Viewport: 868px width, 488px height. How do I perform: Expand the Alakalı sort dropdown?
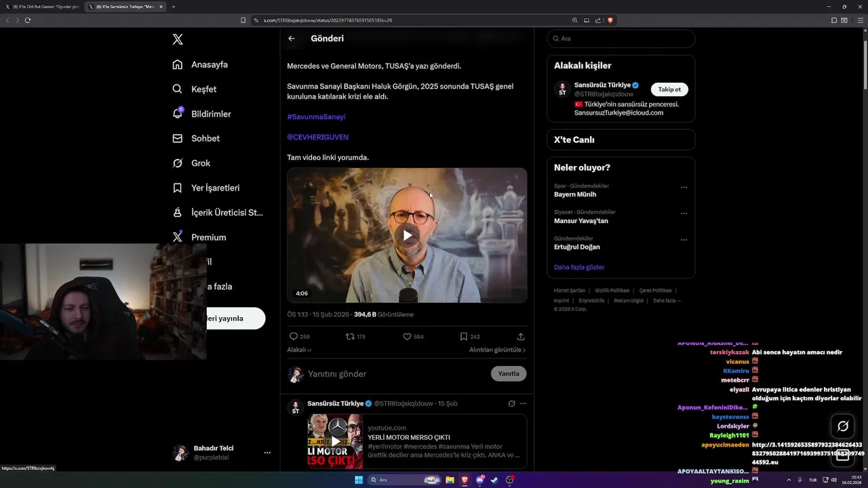pyautogui.click(x=299, y=350)
